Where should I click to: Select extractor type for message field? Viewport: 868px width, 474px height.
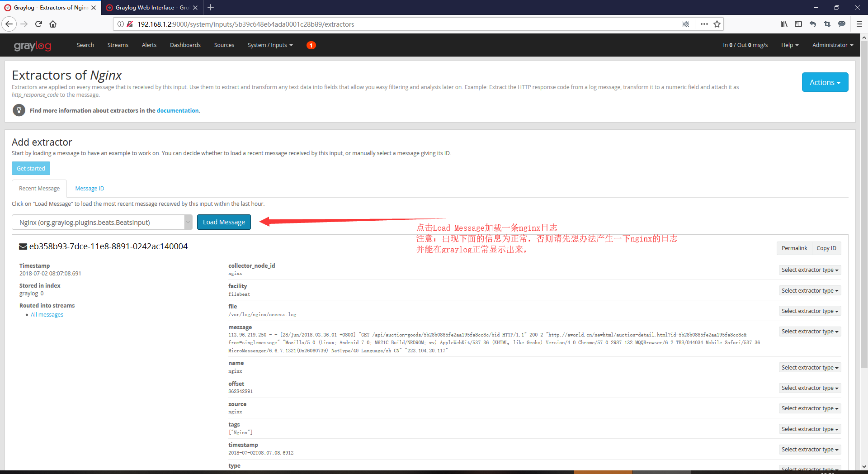click(810, 332)
